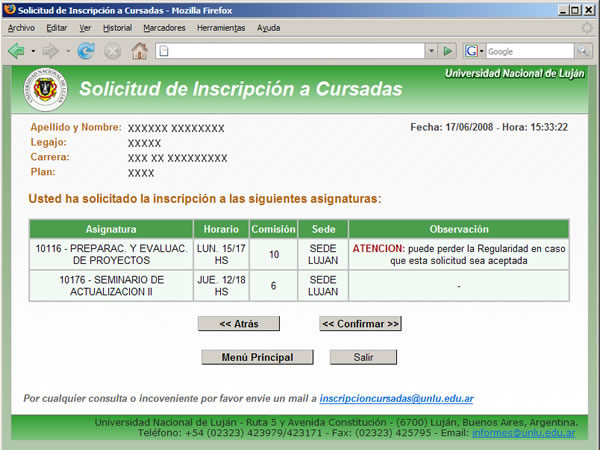The image size is (600, 450).
Task: Go to the Home page icon
Action: [x=139, y=50]
